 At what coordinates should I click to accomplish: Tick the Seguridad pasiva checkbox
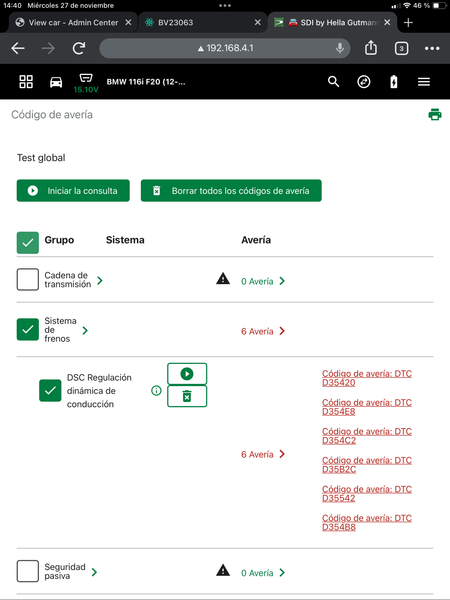(28, 571)
